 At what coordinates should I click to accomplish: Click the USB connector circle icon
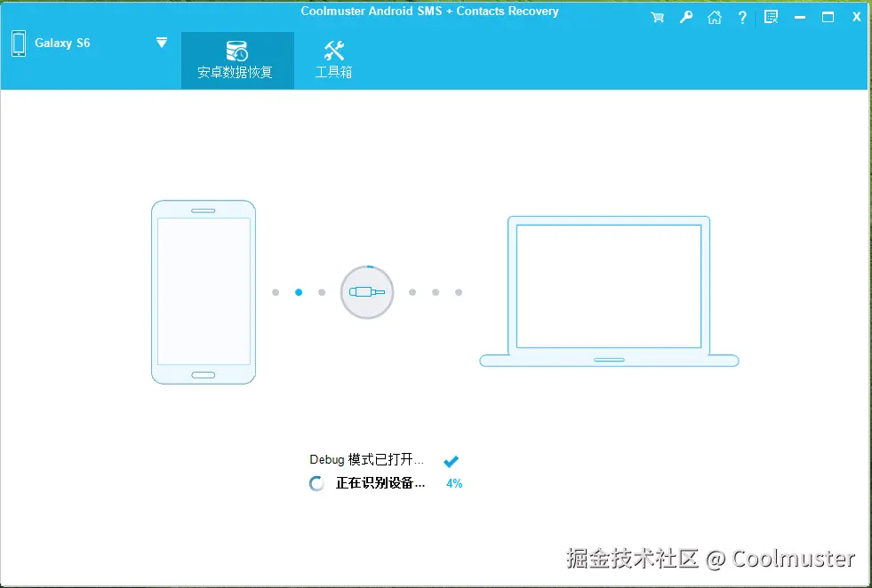coord(367,292)
